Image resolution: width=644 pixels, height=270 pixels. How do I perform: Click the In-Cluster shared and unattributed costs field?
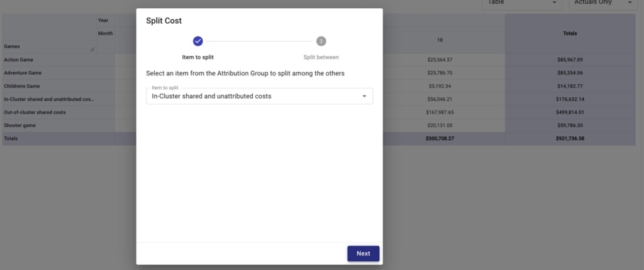tap(259, 96)
